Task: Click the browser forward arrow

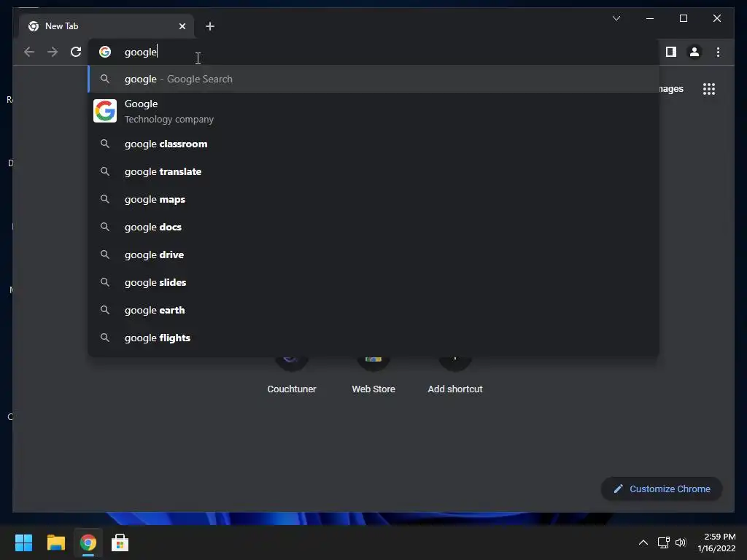Action: coord(53,52)
